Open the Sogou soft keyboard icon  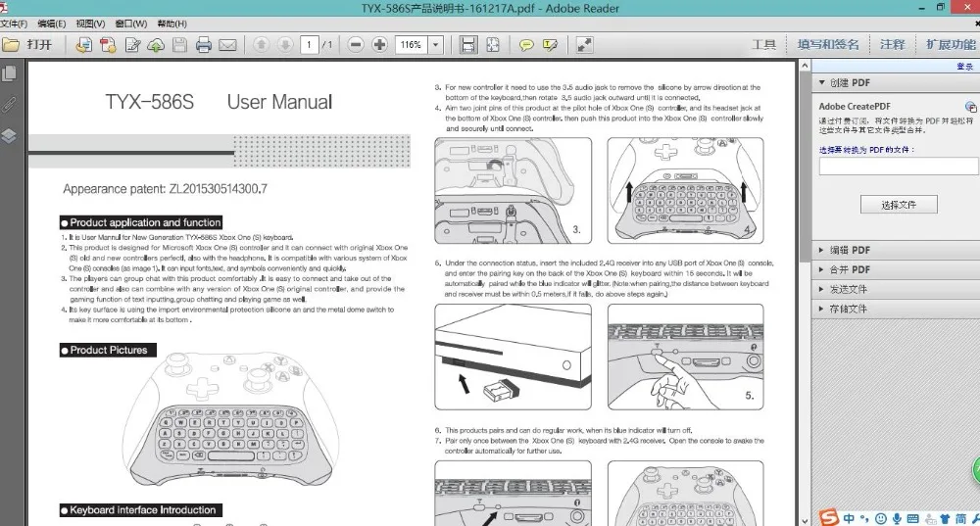pos(913,518)
